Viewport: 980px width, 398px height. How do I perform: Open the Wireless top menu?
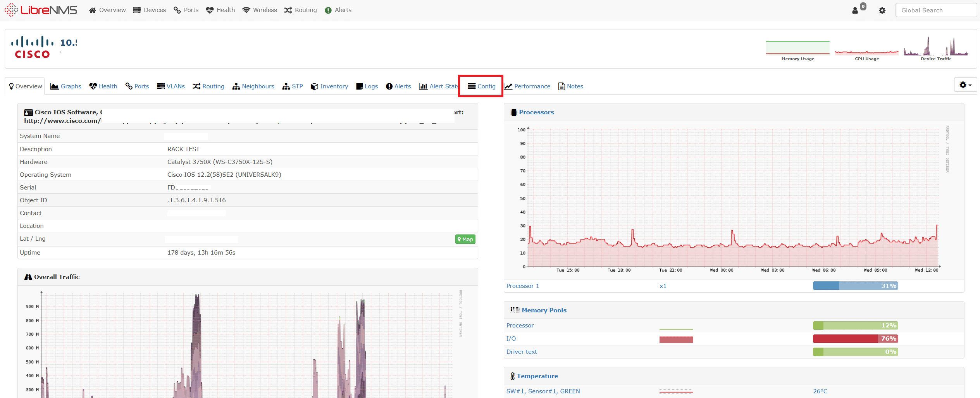tap(260, 10)
